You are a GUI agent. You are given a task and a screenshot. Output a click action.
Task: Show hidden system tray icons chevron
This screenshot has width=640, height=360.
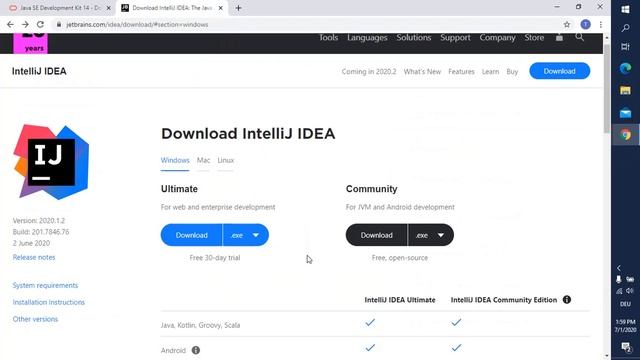619,268
